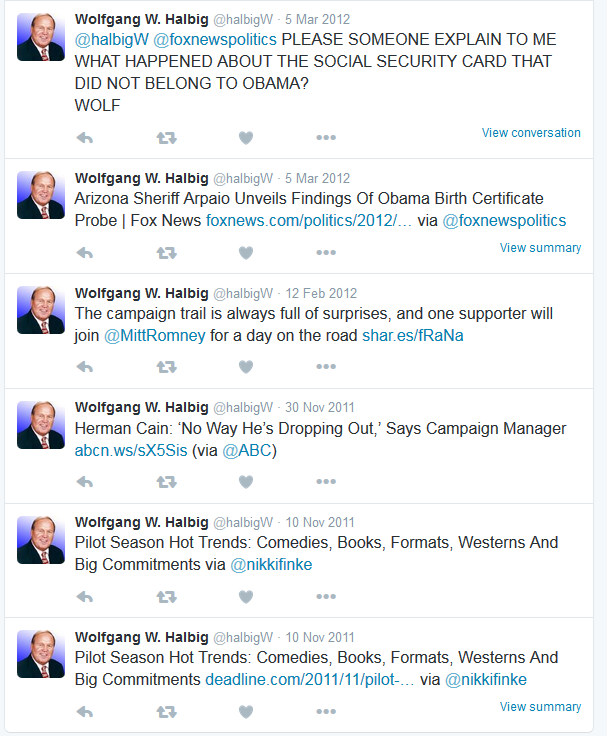The height and width of the screenshot is (736, 607).
Task: Open the abcn.ws/sX5Sis link
Action: 131,451
